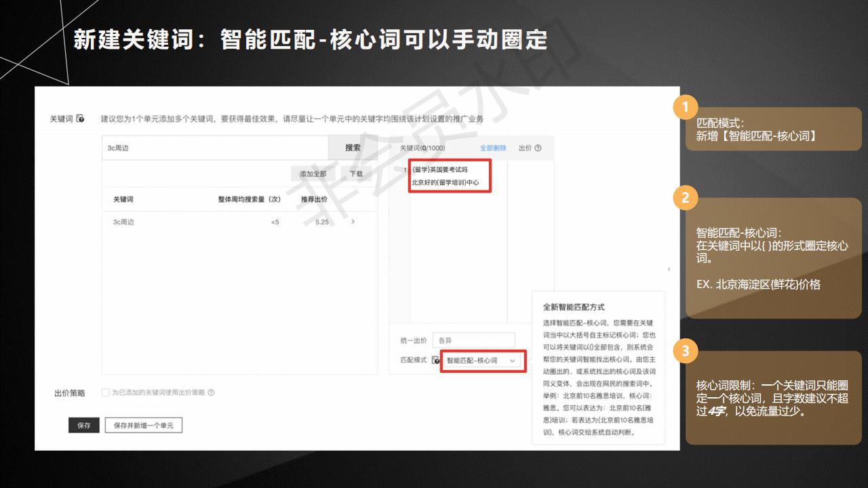Click the 全部删除 link
Screen dimensions: 868x488
[x=493, y=148]
